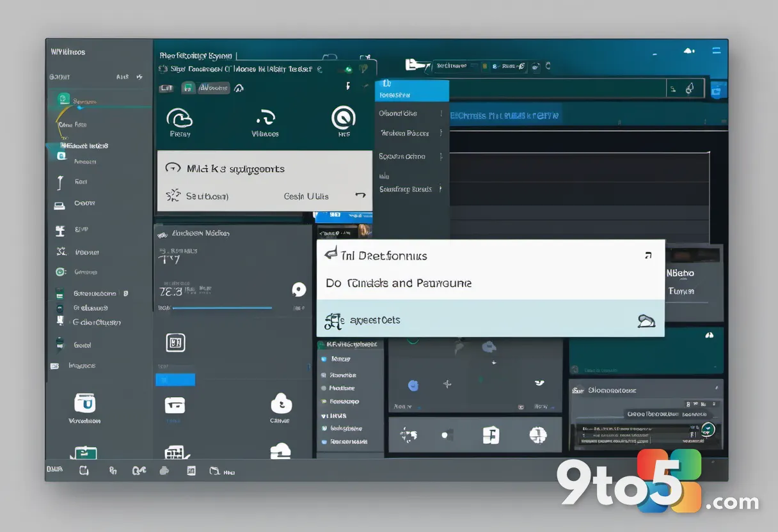The width and height of the screenshot is (778, 532).
Task: Click the flag icon at top toolbar start
Action: click(417, 65)
